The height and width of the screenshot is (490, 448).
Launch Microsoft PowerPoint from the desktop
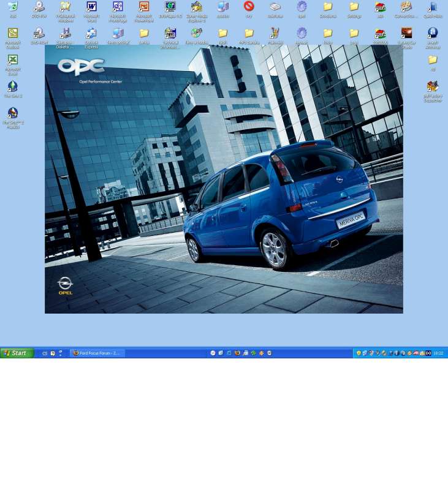point(144,7)
